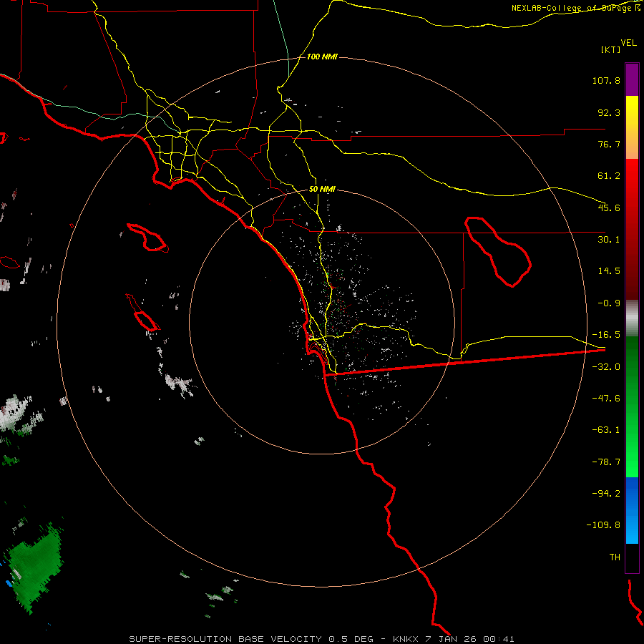
Task: Select the 76.7 legend value
Action: [609, 144]
